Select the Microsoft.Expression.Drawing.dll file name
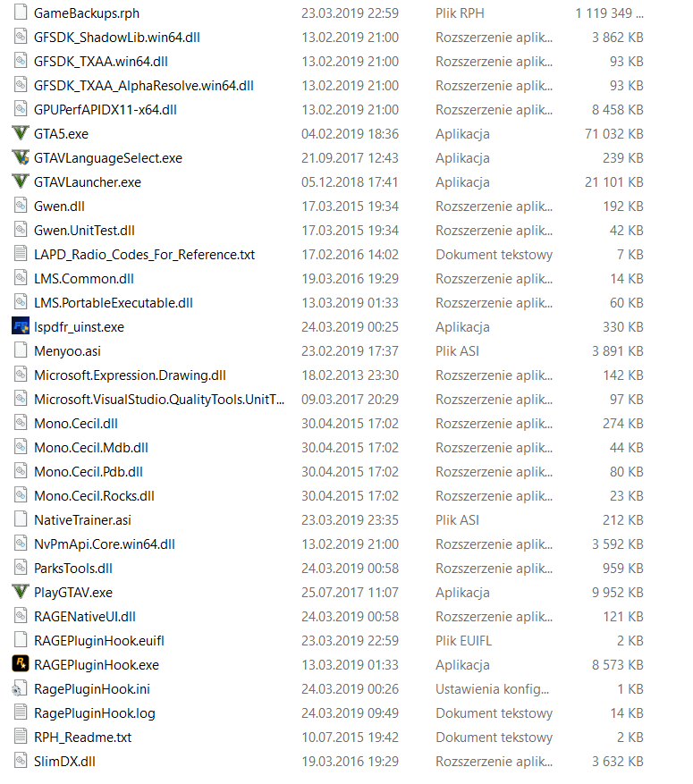The image size is (693, 784). pyautogui.click(x=130, y=375)
